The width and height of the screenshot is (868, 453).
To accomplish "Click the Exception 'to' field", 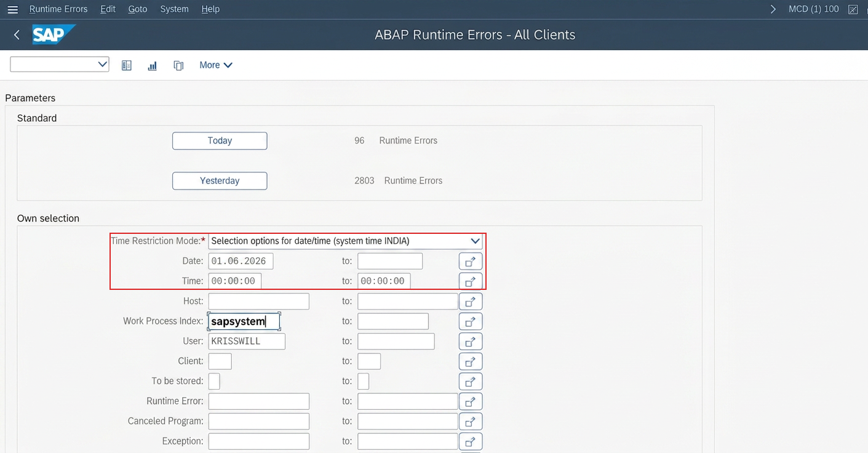I will tap(408, 441).
